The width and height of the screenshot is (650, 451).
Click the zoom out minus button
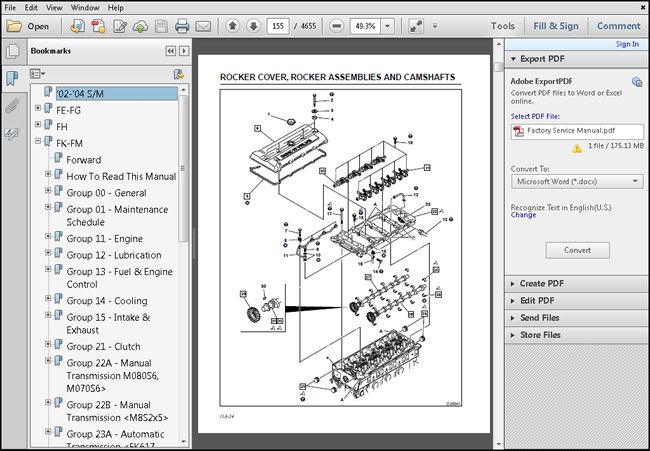pos(337,26)
